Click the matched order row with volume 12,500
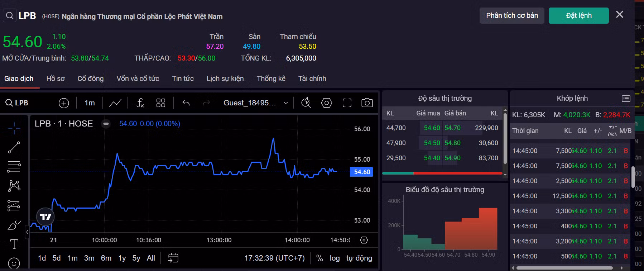 pyautogui.click(x=570, y=196)
